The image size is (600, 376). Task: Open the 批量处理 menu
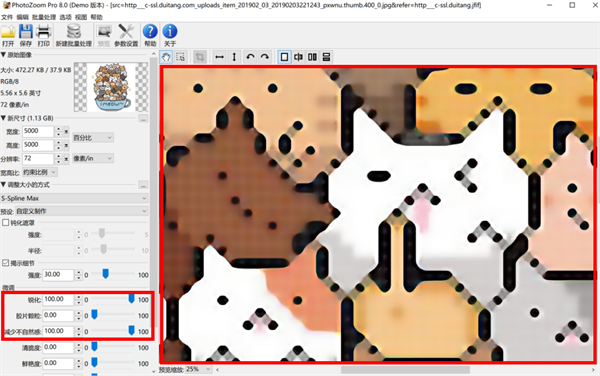click(x=44, y=17)
